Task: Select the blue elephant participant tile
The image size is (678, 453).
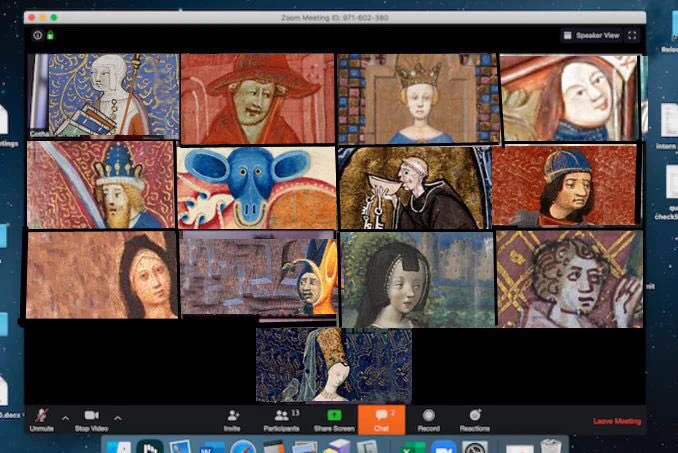Action: click(x=257, y=188)
